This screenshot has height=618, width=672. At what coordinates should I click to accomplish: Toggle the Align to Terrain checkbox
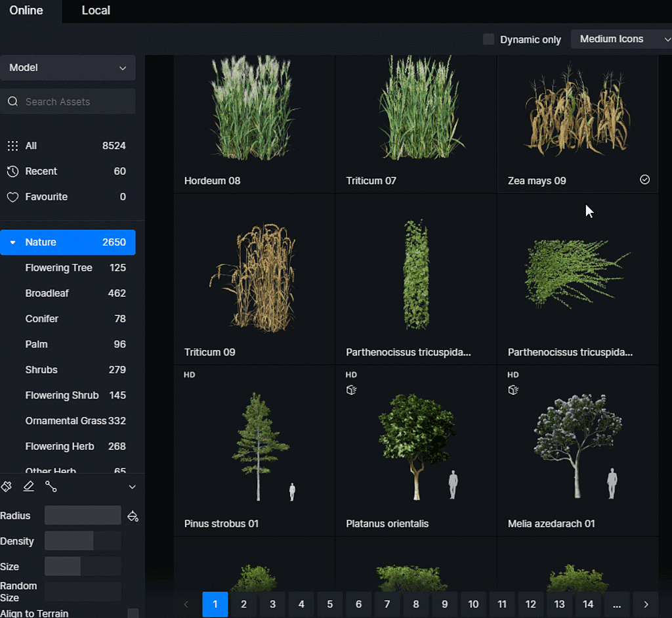(x=133, y=613)
